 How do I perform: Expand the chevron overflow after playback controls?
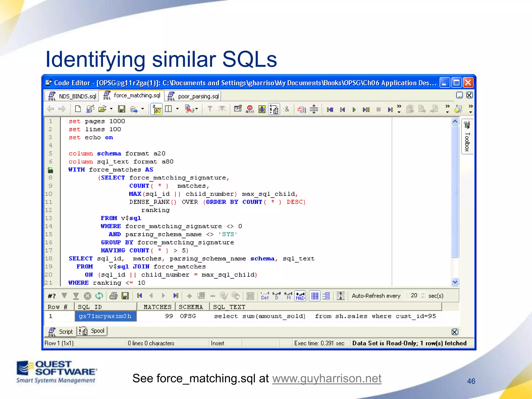pyautogui.click(x=399, y=109)
